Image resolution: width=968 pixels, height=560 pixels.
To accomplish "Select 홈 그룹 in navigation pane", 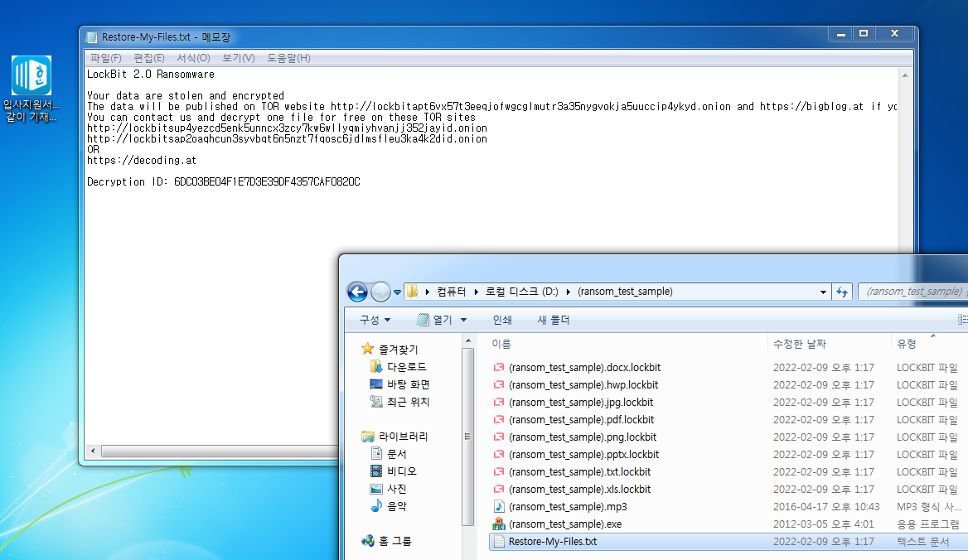I will (386, 541).
